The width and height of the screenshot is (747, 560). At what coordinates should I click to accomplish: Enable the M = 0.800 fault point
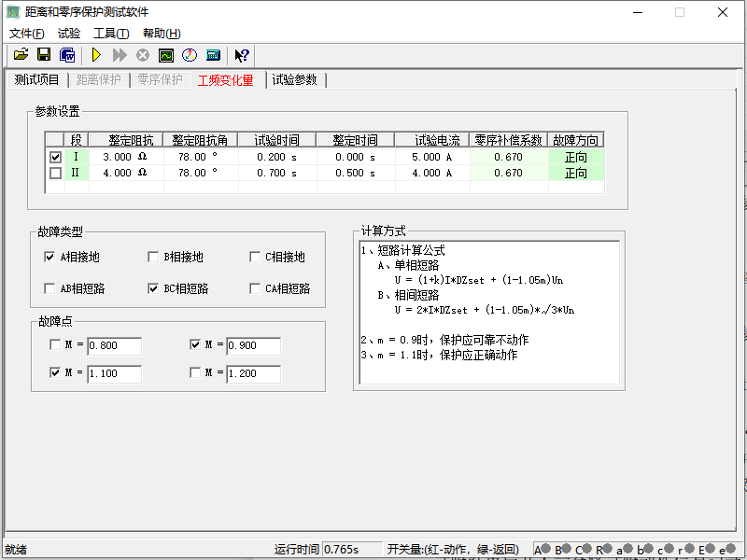click(55, 345)
